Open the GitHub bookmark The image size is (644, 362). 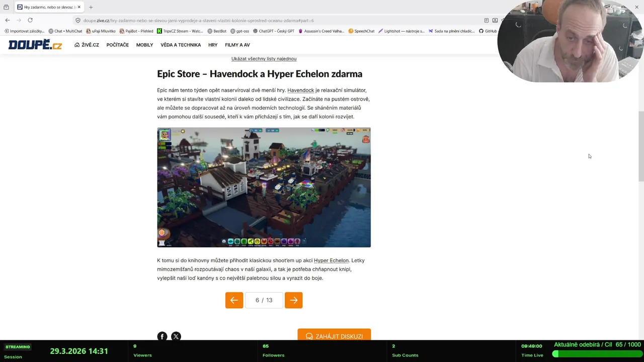coord(488,31)
